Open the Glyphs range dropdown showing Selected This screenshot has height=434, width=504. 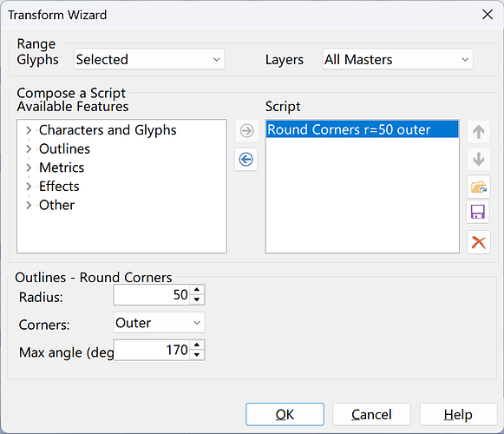149,59
